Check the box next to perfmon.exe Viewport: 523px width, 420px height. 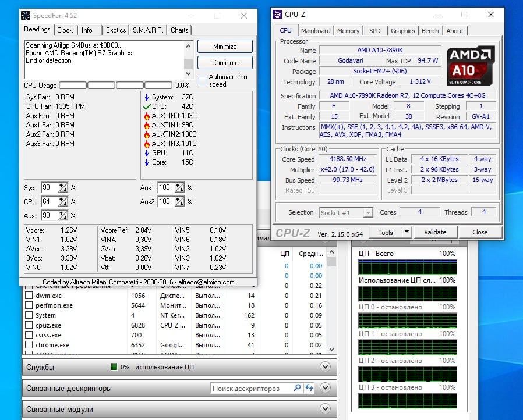click(x=29, y=305)
